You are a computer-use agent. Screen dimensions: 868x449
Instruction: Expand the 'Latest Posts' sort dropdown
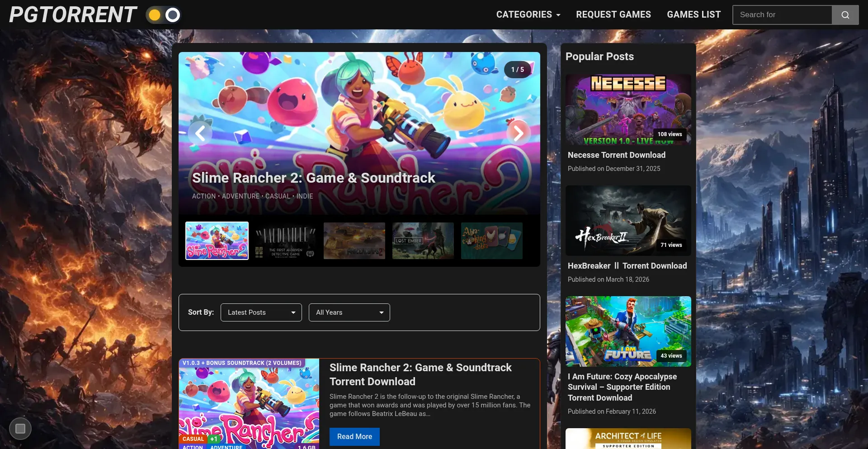click(261, 312)
